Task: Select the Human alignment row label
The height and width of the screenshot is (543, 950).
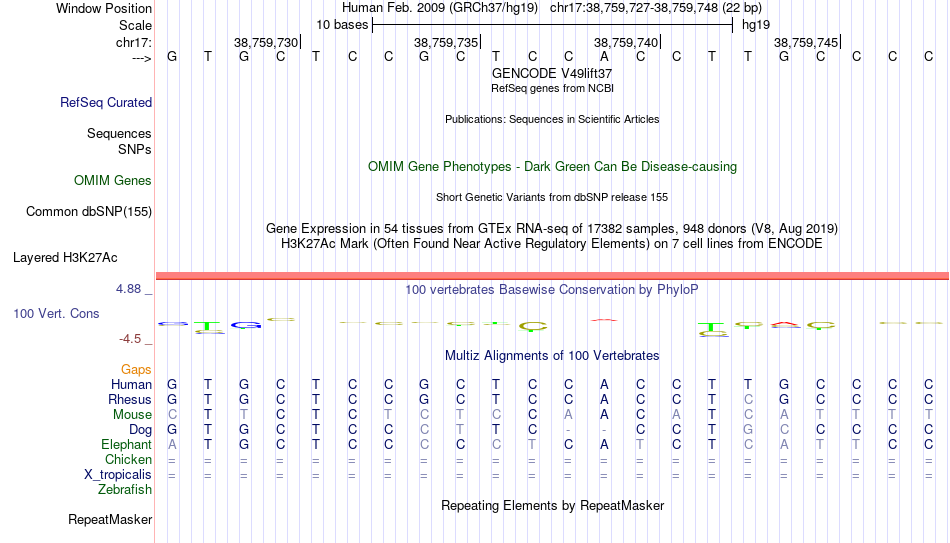Action: pyautogui.click(x=131, y=384)
